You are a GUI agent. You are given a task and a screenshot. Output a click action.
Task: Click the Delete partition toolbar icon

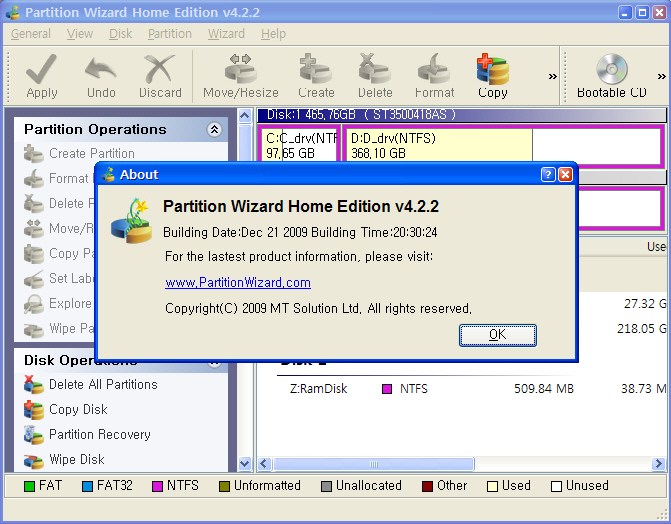pyautogui.click(x=375, y=75)
